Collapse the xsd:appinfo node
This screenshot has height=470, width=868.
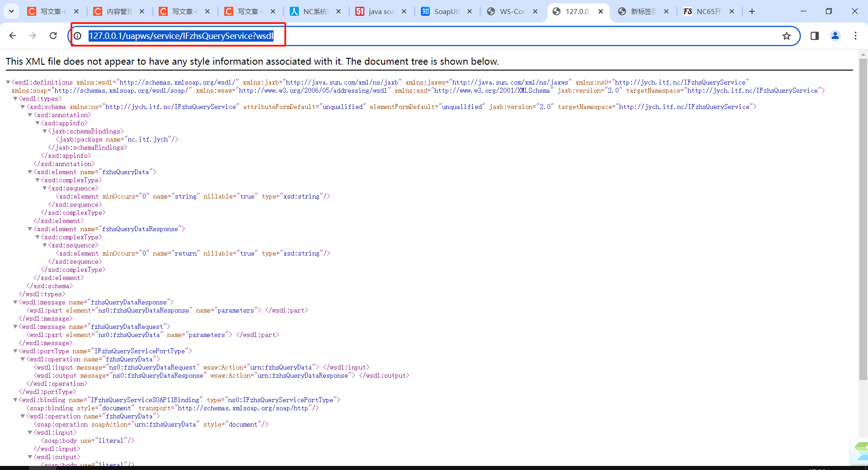pos(37,123)
